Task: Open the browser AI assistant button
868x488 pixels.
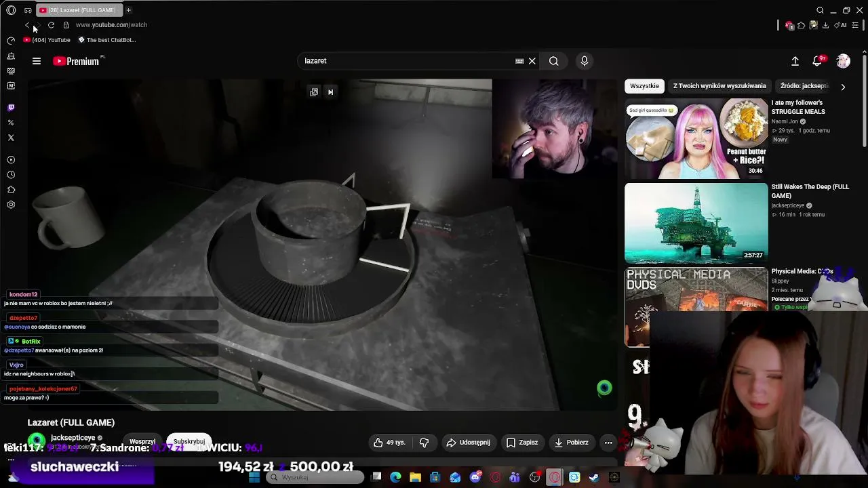Action: tap(842, 25)
